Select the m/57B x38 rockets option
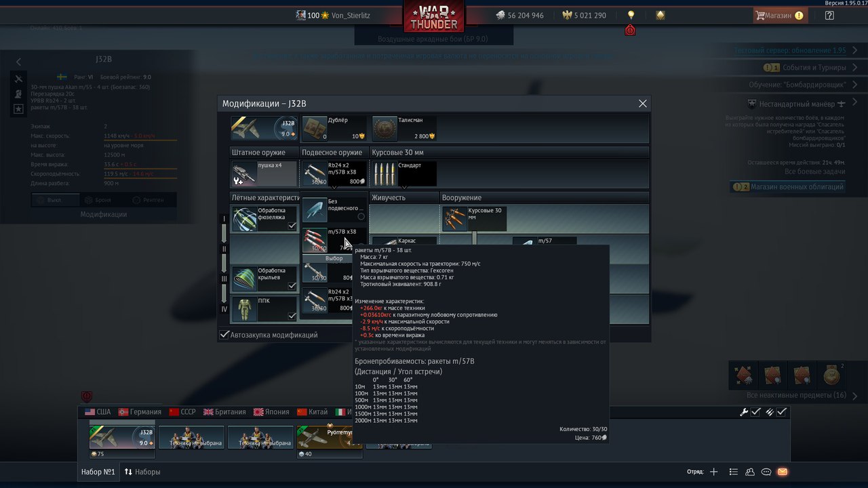868x488 pixels. [x=334, y=240]
